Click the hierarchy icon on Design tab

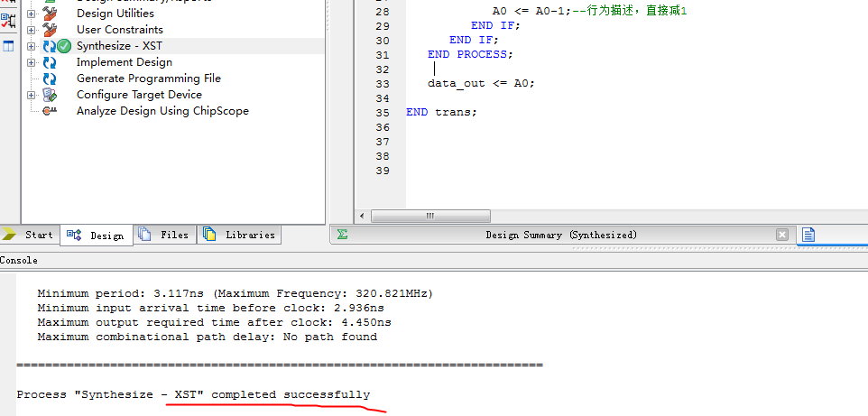click(74, 235)
